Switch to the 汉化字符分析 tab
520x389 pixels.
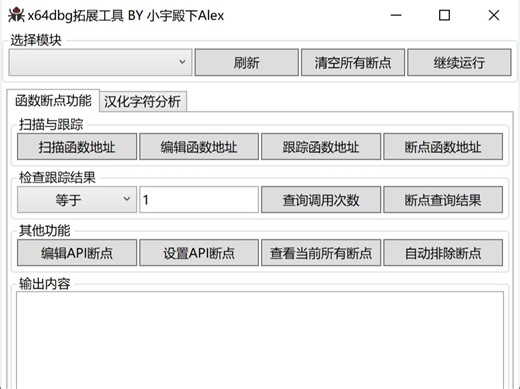point(143,101)
